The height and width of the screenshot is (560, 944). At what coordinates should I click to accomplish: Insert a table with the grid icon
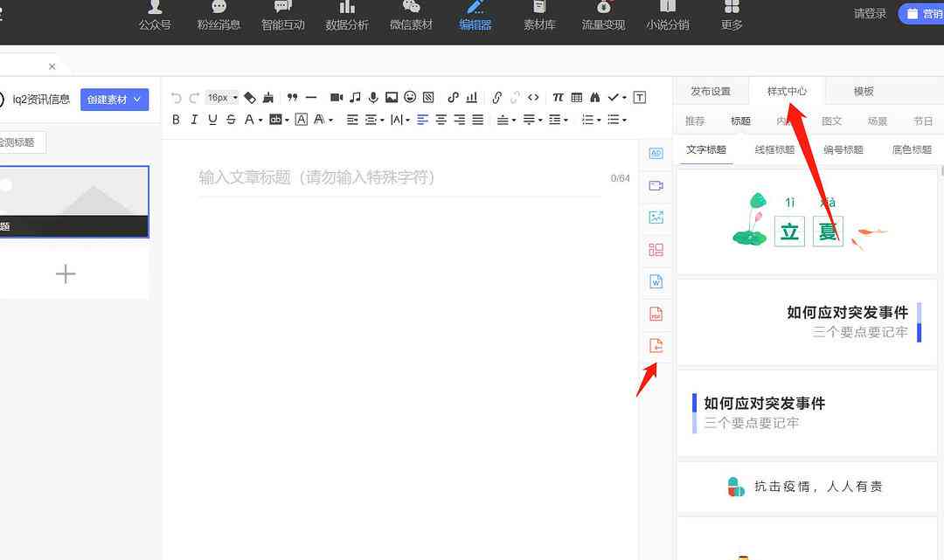(577, 98)
